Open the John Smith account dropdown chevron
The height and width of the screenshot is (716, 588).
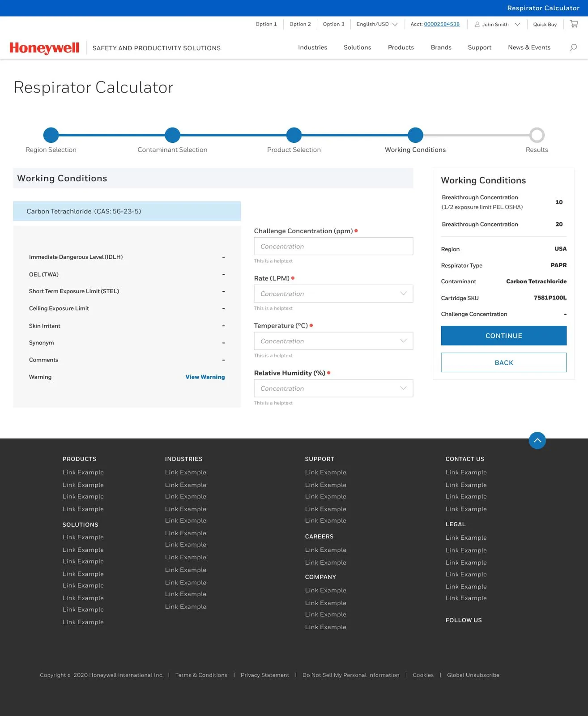(x=517, y=24)
